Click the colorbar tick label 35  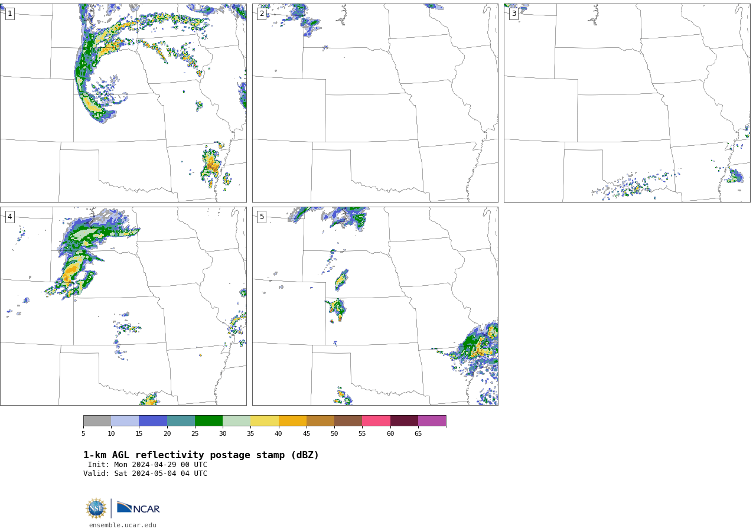pos(250,433)
